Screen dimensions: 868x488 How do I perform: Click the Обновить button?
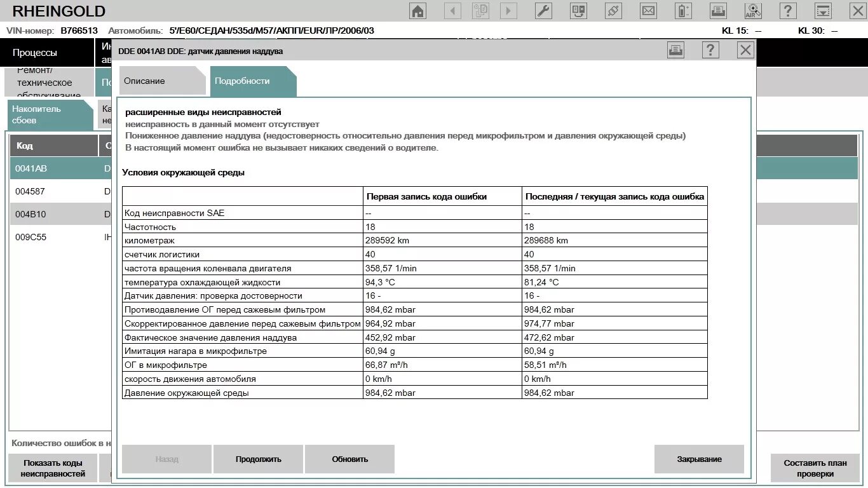pyautogui.click(x=349, y=459)
